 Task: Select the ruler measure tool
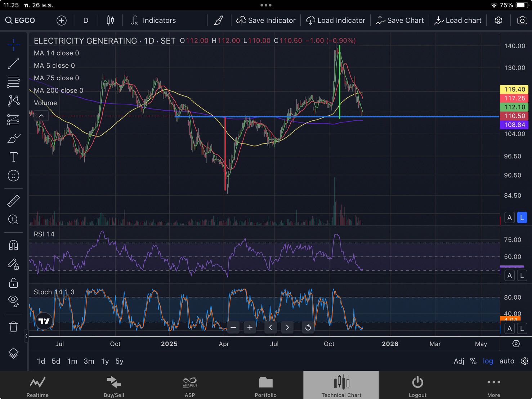[14, 201]
